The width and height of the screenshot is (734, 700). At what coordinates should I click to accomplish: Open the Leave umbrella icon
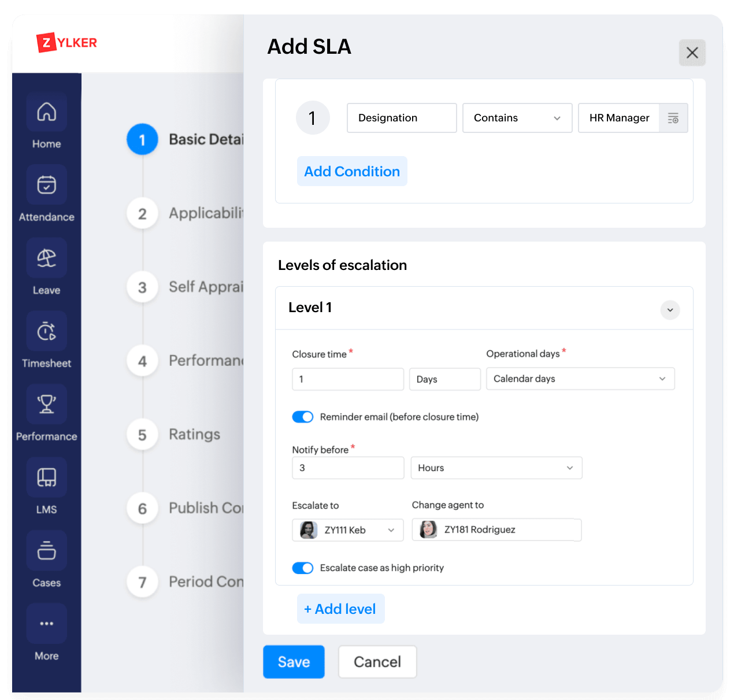(x=46, y=258)
